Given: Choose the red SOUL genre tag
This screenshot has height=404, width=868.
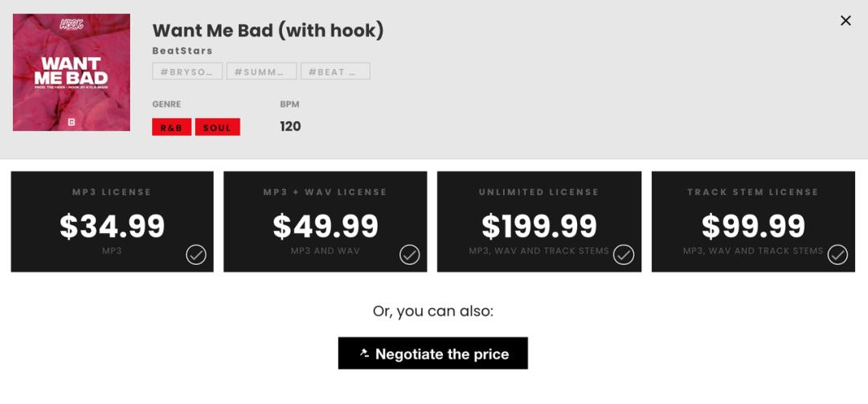Looking at the screenshot, I should pos(217,127).
